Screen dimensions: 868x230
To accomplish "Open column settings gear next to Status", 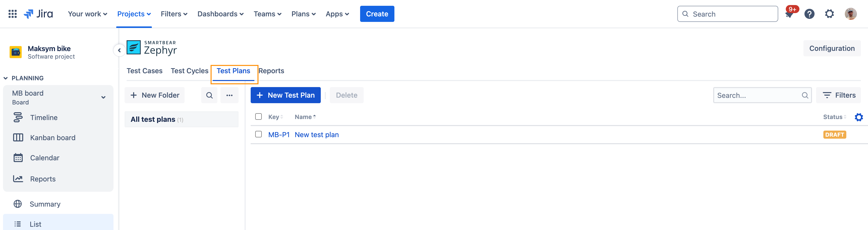I will [x=859, y=117].
